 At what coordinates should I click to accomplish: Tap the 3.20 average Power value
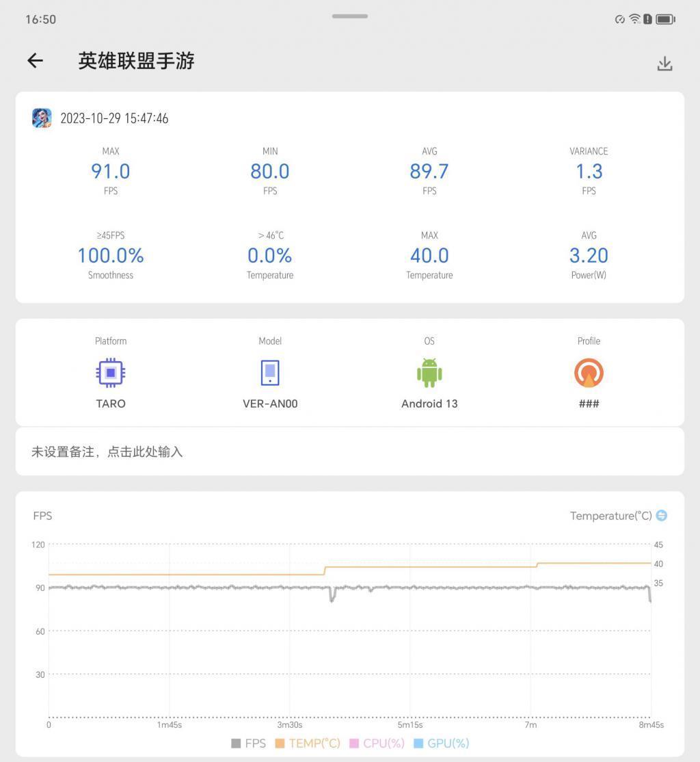click(x=589, y=256)
